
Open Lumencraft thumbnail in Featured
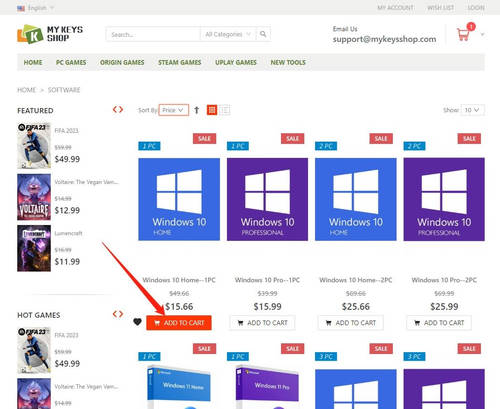click(x=34, y=248)
